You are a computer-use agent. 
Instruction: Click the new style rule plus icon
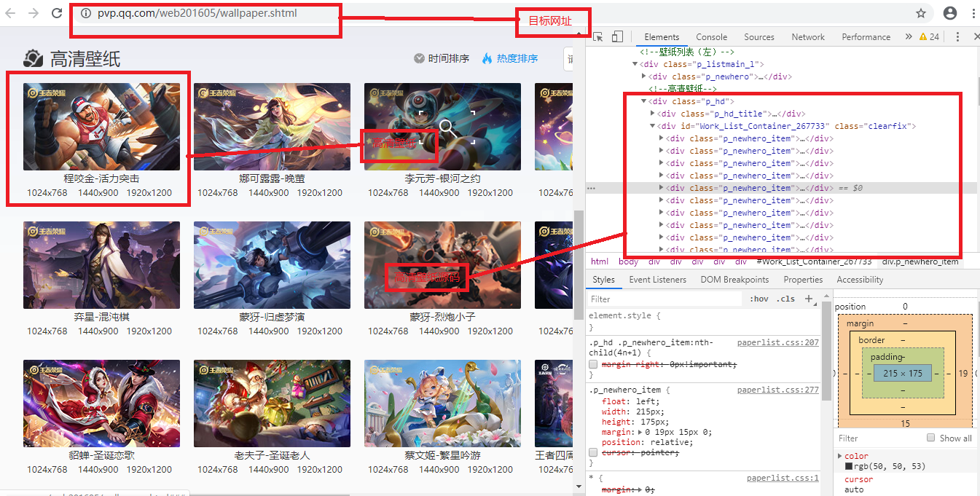(810, 299)
